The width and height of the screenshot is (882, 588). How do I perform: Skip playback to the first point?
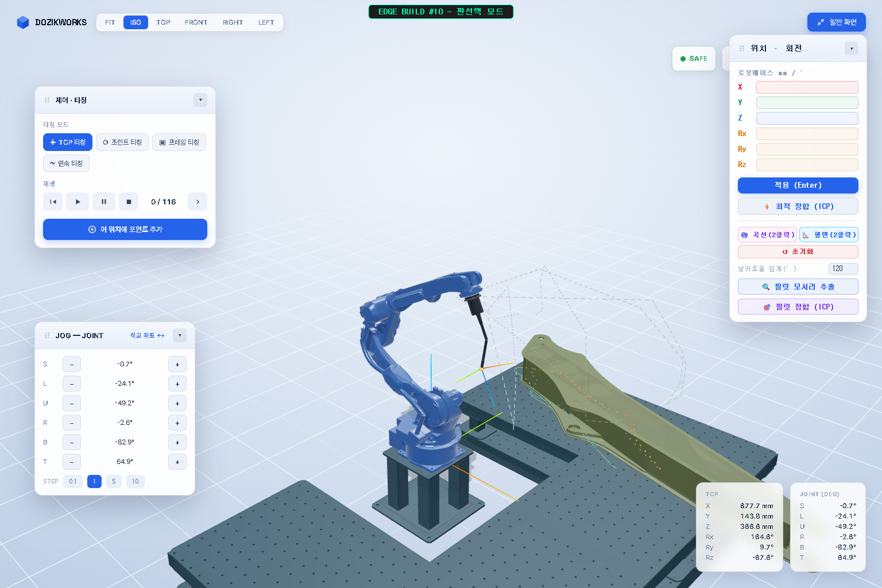(x=53, y=202)
